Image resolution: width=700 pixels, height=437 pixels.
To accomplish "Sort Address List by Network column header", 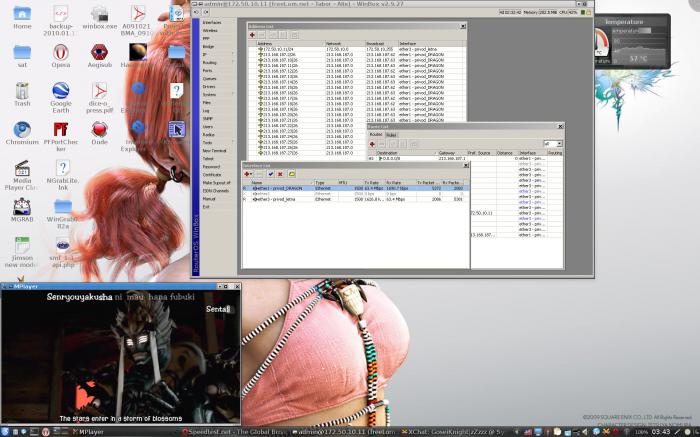I will (345, 44).
